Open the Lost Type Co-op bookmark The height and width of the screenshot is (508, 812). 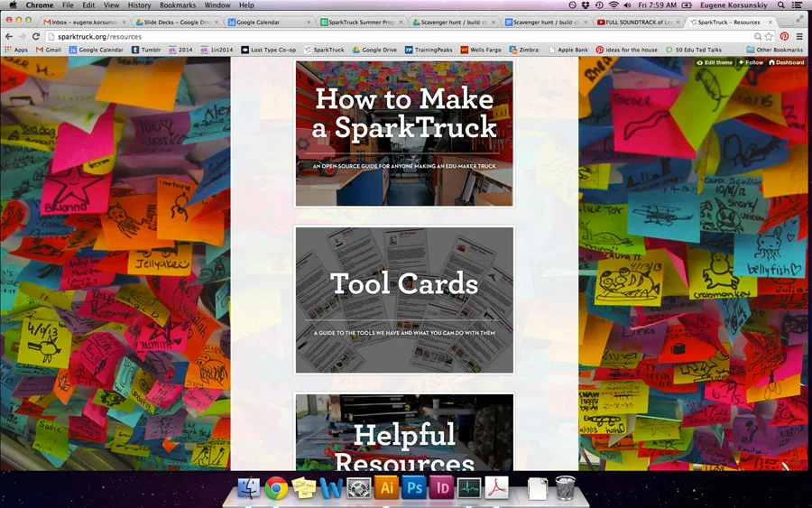click(x=269, y=50)
